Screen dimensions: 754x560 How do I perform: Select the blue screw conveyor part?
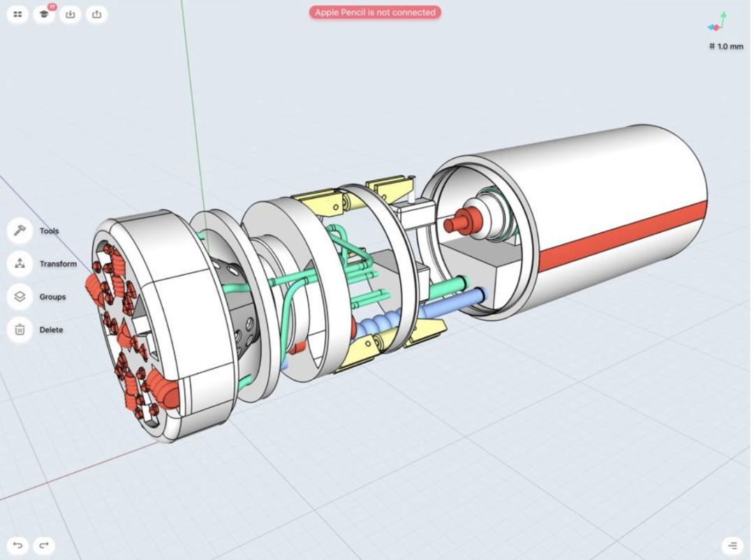[x=385, y=321]
